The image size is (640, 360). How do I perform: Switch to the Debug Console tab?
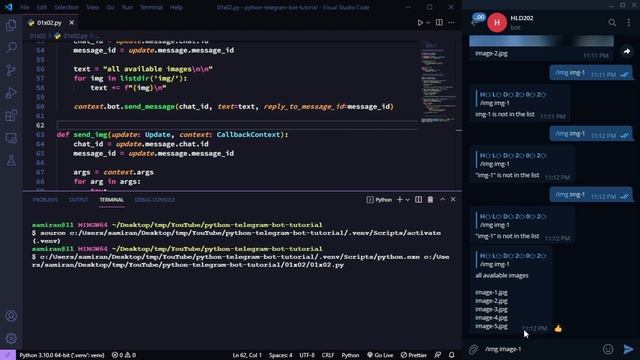[155, 200]
